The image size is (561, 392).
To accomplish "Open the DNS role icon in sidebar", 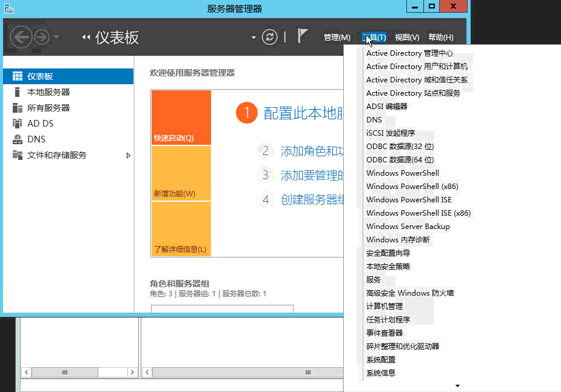I will point(17,139).
